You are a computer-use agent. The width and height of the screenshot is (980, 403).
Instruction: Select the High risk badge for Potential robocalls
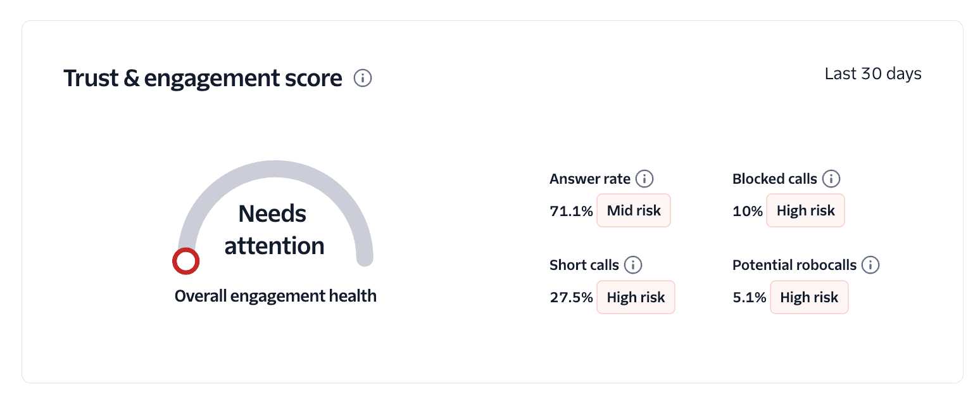tap(809, 297)
